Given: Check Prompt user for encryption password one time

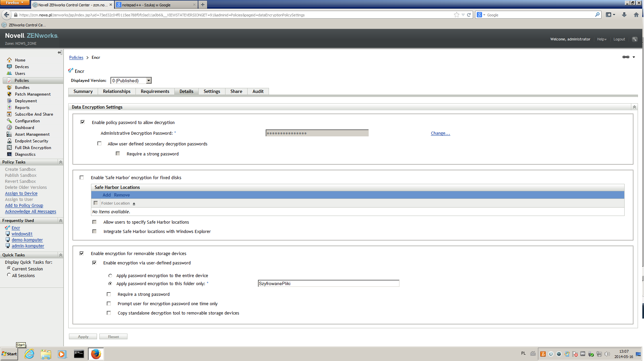Looking at the screenshot, I should [109, 304].
